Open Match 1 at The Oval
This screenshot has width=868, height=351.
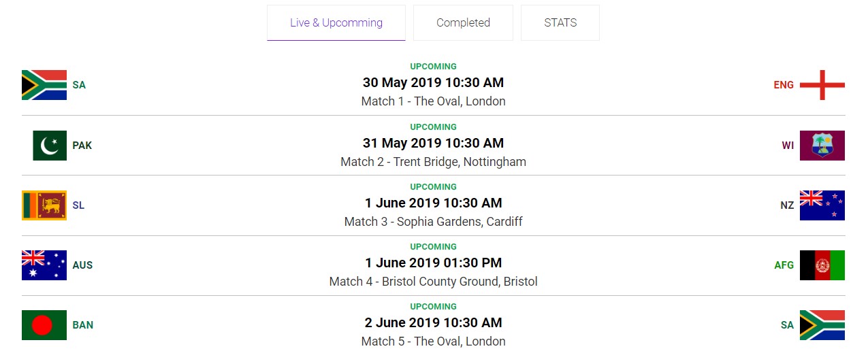(433, 101)
